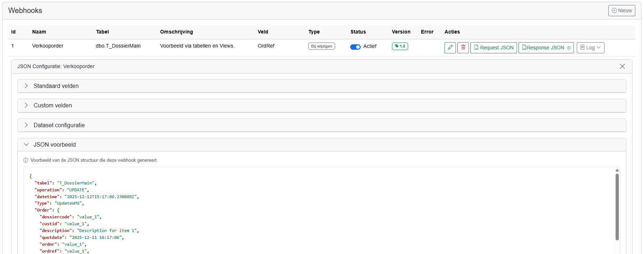Image resolution: width=644 pixels, height=254 pixels.
Task: Select the Verkooporder name cell
Action: [x=47, y=46]
